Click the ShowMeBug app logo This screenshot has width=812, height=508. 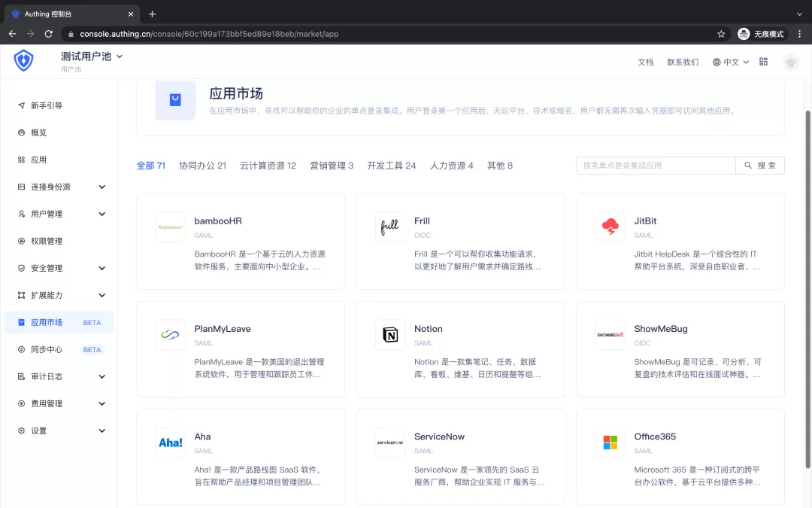pos(610,334)
